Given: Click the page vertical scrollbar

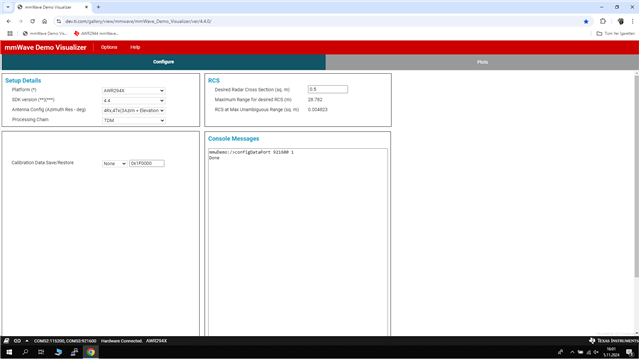Looking at the screenshot, I should 636,176.
